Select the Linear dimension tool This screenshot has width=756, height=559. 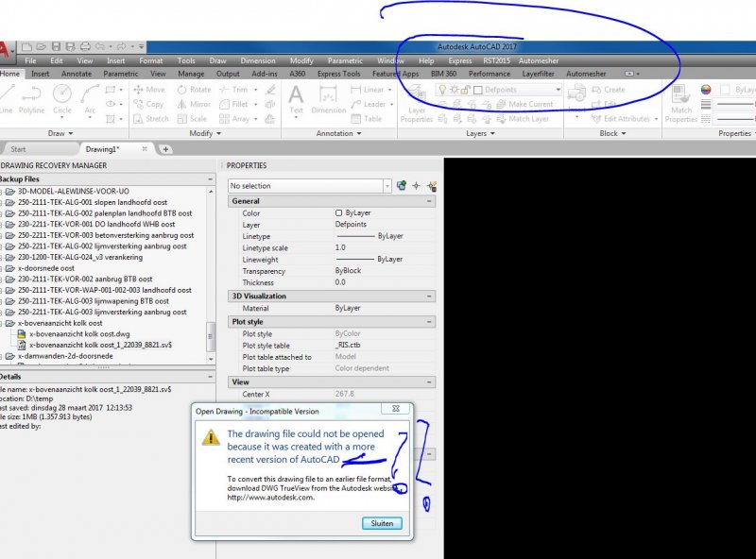click(x=368, y=90)
